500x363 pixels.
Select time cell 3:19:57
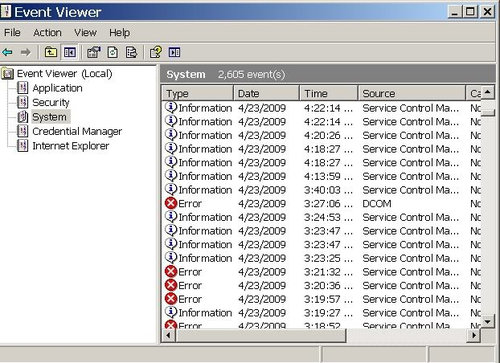tap(328, 299)
